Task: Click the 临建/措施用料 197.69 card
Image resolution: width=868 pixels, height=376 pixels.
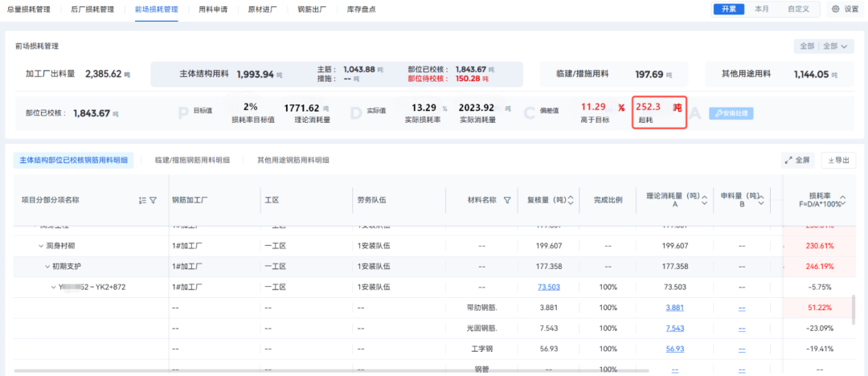Action: (614, 74)
